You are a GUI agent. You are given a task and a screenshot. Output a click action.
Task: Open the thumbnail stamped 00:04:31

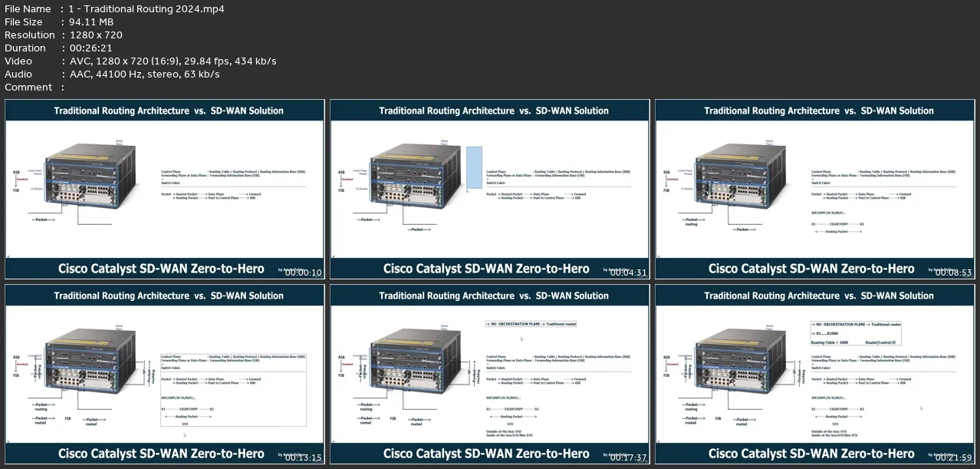(490, 189)
